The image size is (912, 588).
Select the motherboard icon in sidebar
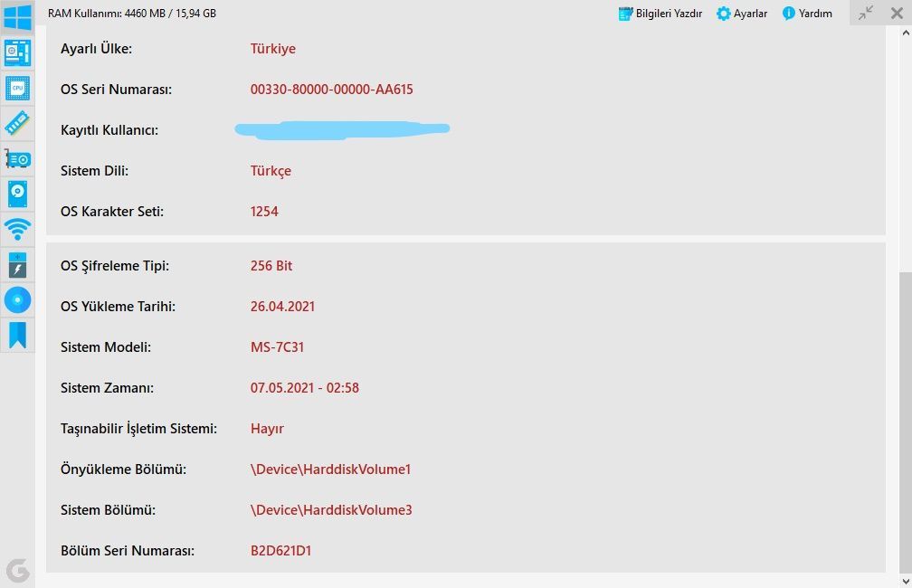coord(17,52)
